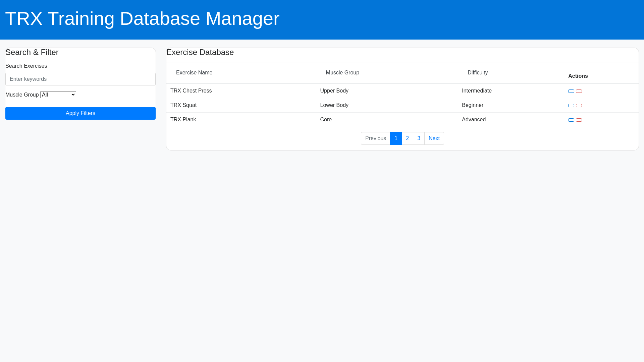
Task: Sort by Muscle Group column header
Action: coord(342,73)
